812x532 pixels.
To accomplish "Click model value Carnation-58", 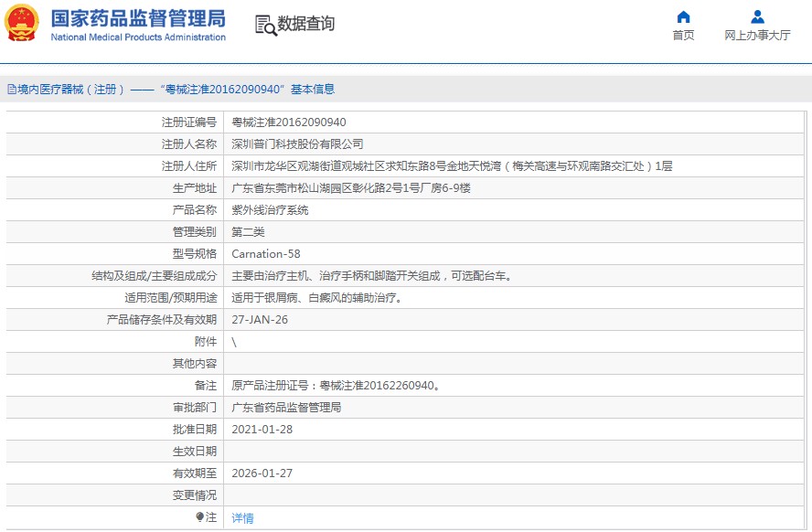I will [265, 254].
